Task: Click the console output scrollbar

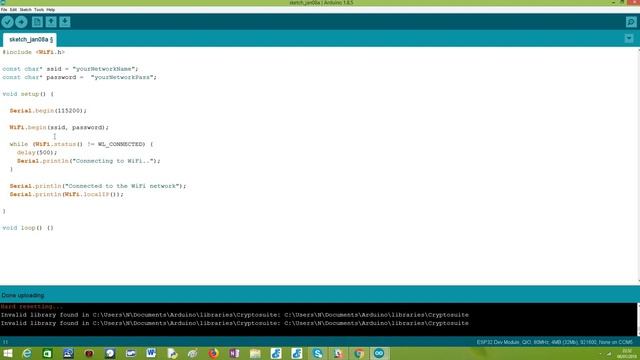Action: click(638, 320)
